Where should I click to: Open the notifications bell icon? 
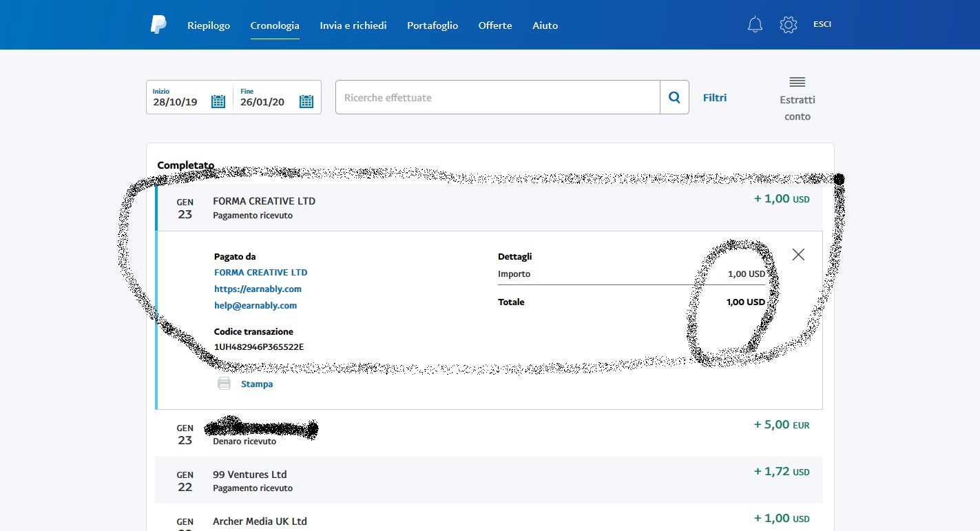(x=755, y=25)
